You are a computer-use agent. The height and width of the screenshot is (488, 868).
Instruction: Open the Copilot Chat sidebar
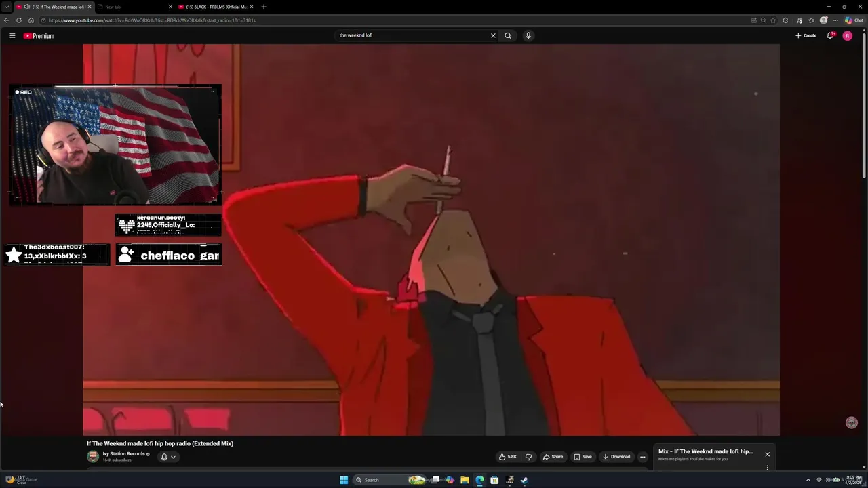pyautogui.click(x=854, y=20)
